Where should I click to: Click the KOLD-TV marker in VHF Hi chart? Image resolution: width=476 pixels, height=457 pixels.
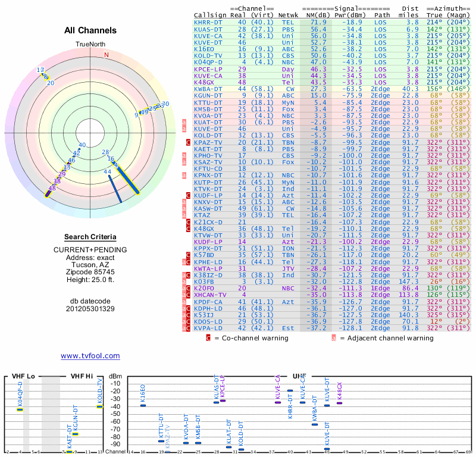click(x=100, y=406)
